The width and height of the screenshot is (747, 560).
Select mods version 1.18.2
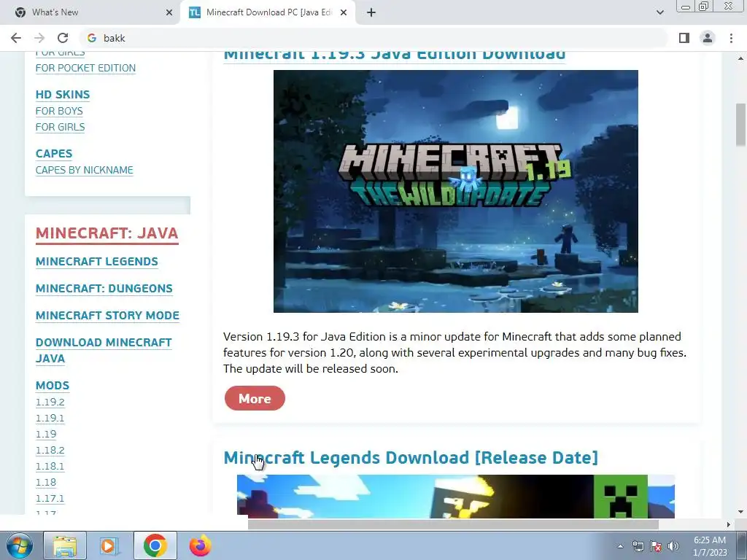coord(50,450)
